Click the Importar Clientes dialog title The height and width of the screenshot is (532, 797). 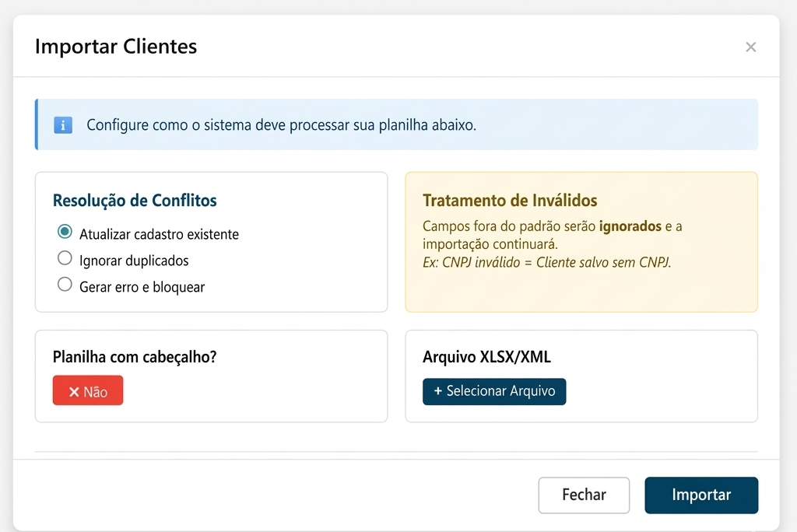[x=116, y=47]
